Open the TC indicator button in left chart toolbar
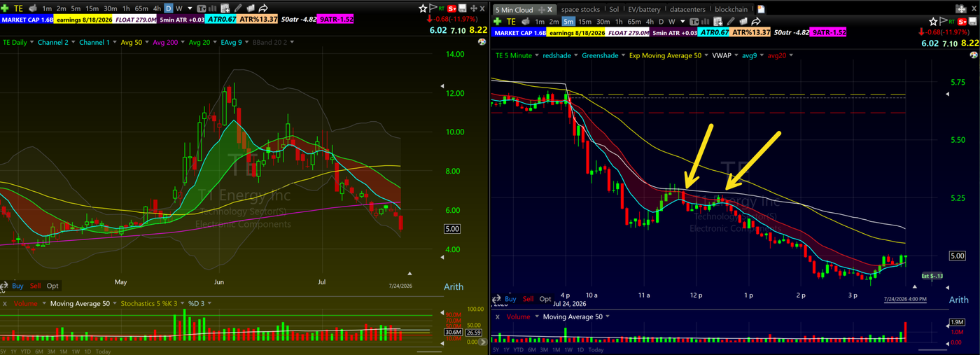 coord(202,8)
